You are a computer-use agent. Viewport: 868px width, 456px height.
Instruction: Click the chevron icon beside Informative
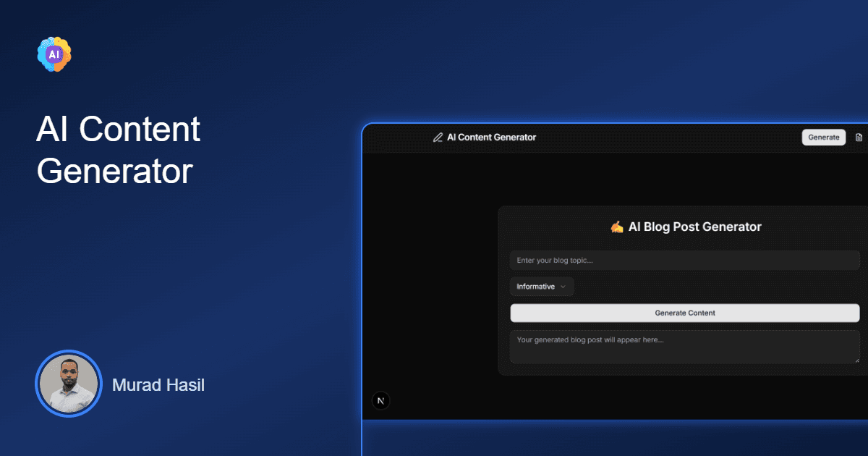(x=563, y=286)
